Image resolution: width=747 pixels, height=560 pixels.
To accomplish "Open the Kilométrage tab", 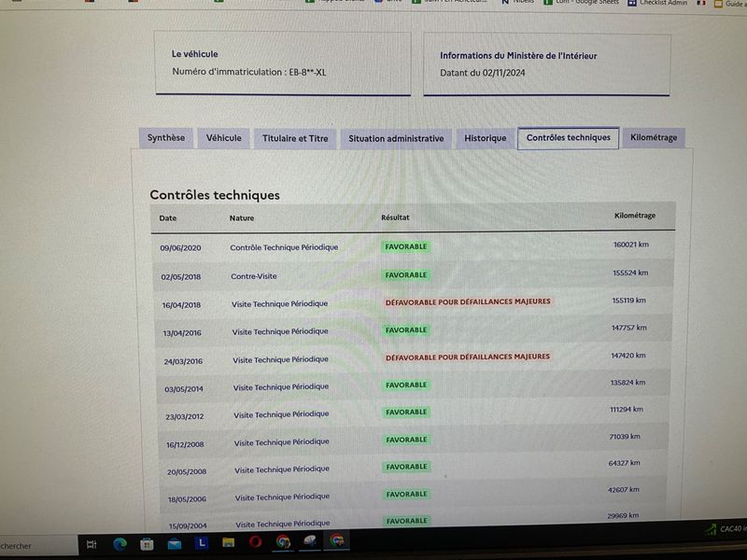I will pyautogui.click(x=654, y=137).
